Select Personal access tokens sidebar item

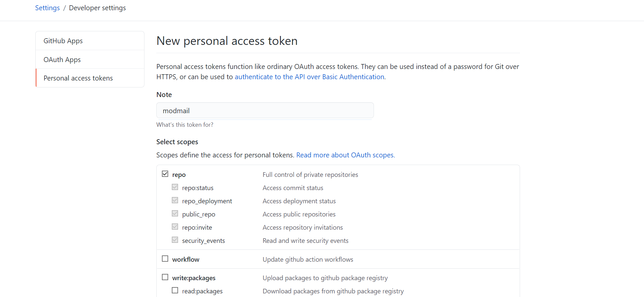click(78, 78)
